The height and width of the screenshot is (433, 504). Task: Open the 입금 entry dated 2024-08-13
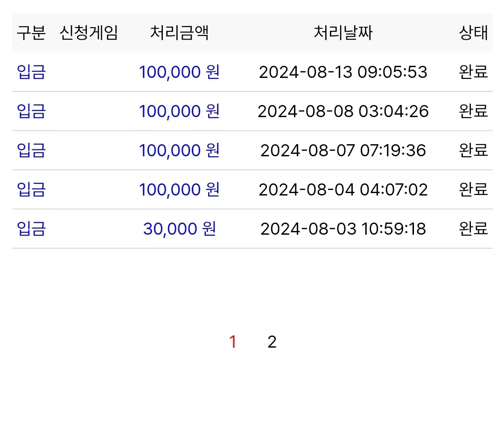click(31, 72)
